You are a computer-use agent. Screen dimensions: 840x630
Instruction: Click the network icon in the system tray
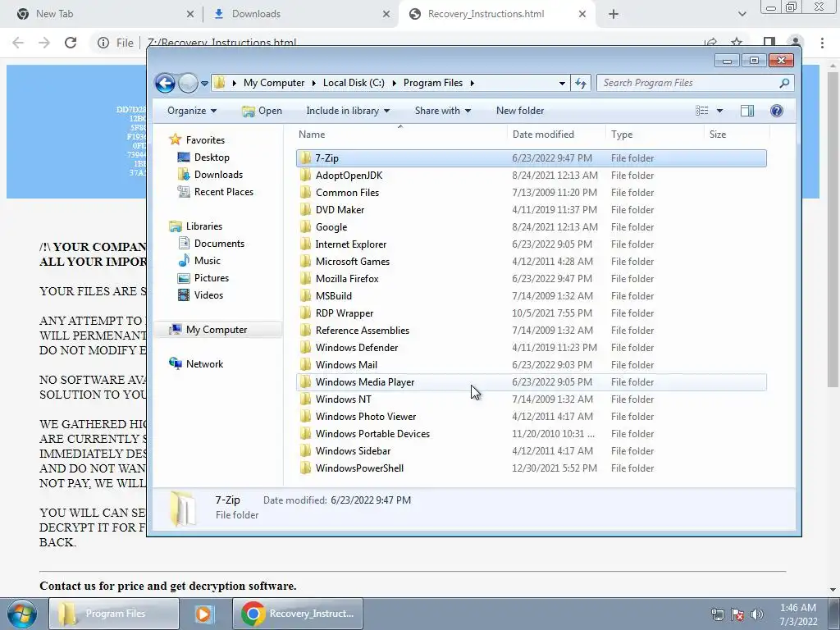click(717, 614)
